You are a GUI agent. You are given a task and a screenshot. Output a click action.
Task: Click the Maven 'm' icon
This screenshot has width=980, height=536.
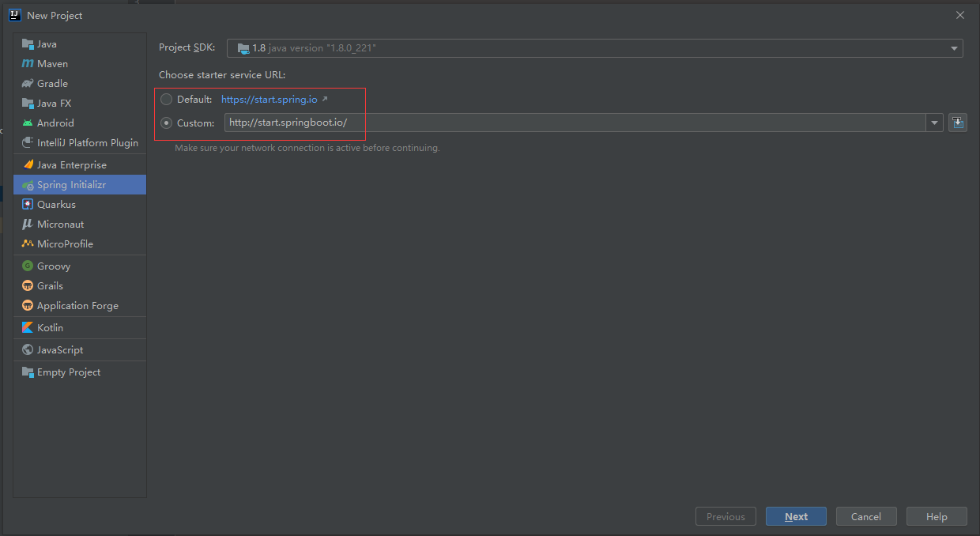click(x=28, y=64)
